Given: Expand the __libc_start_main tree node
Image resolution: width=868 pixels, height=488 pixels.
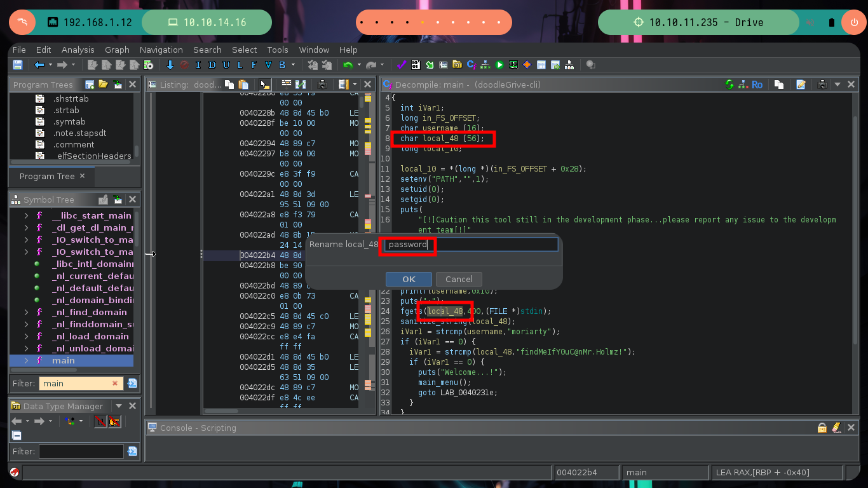Looking at the screenshot, I should (x=26, y=215).
